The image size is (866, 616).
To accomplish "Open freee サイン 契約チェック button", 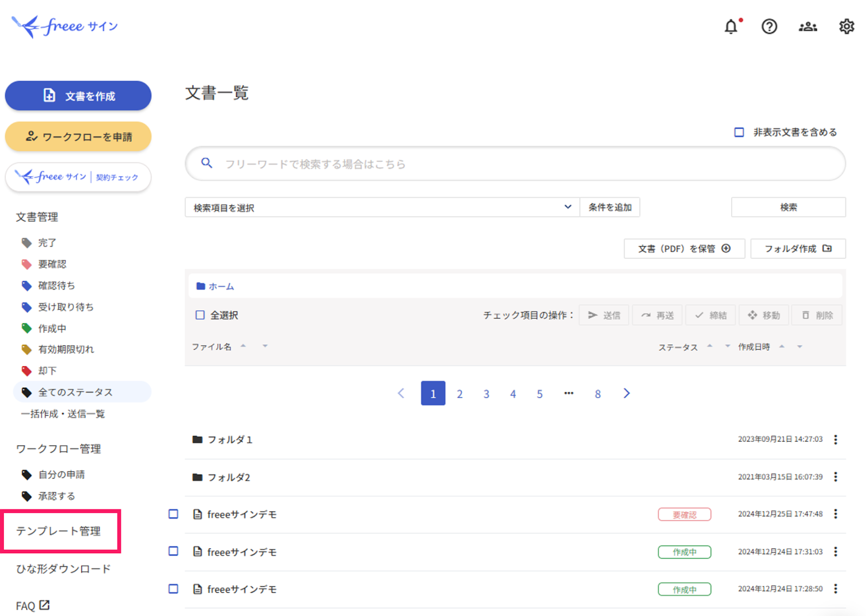I will click(x=78, y=177).
